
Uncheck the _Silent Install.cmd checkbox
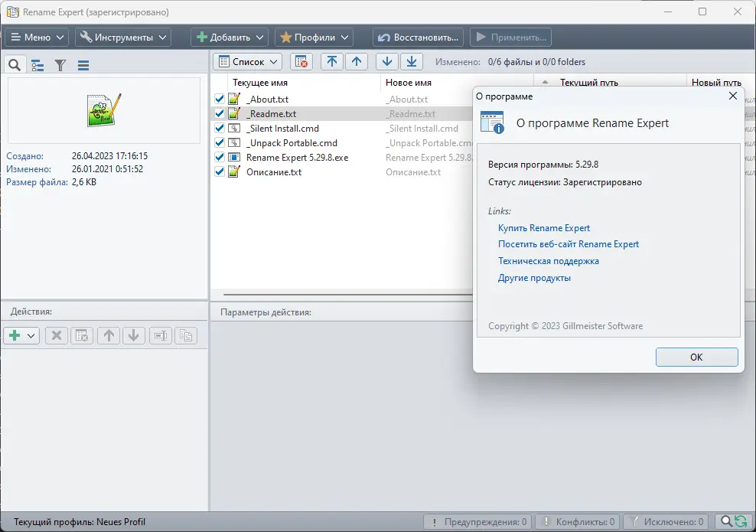pyautogui.click(x=220, y=128)
